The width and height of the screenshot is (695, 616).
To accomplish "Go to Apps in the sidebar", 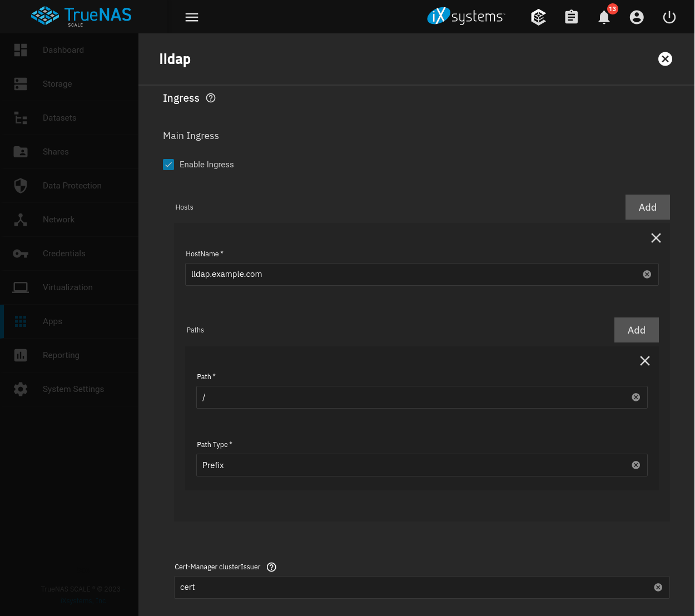I will (x=52, y=321).
